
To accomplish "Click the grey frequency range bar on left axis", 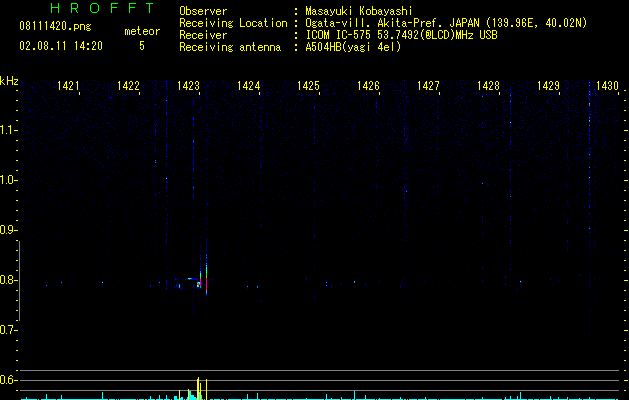I will tap(19, 281).
